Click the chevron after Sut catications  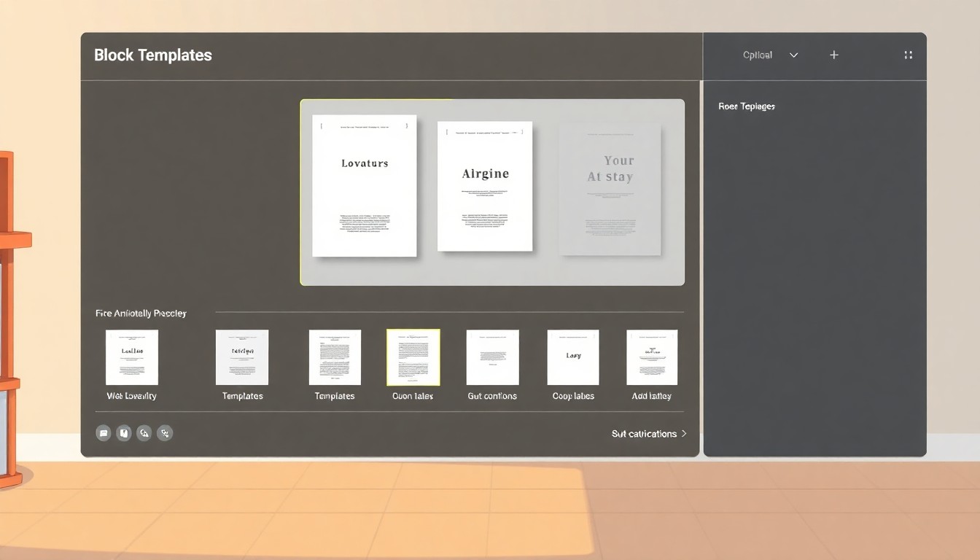684,433
